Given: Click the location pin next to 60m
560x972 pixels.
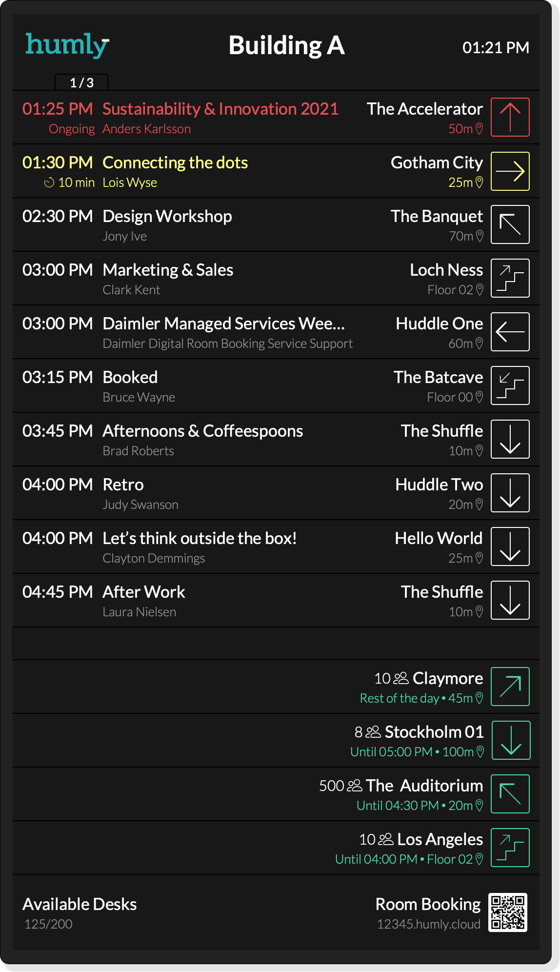Looking at the screenshot, I should coord(479,344).
